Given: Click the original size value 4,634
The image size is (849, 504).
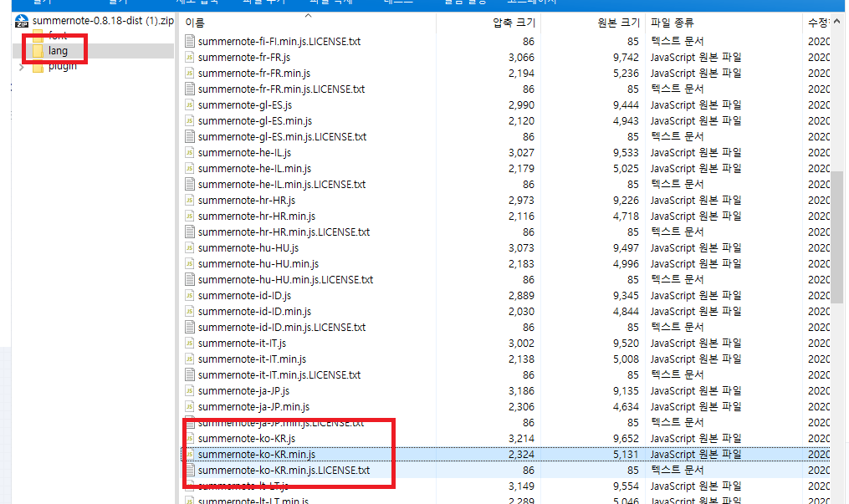Looking at the screenshot, I should (x=626, y=407).
